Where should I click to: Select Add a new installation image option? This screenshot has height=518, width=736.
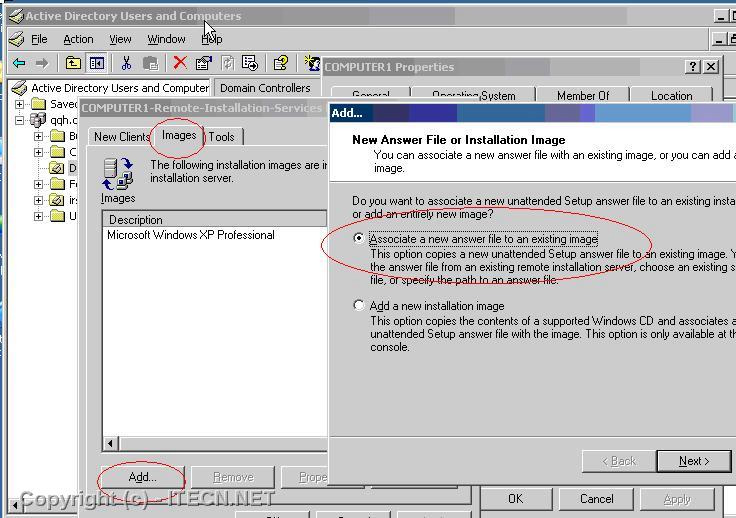360,306
